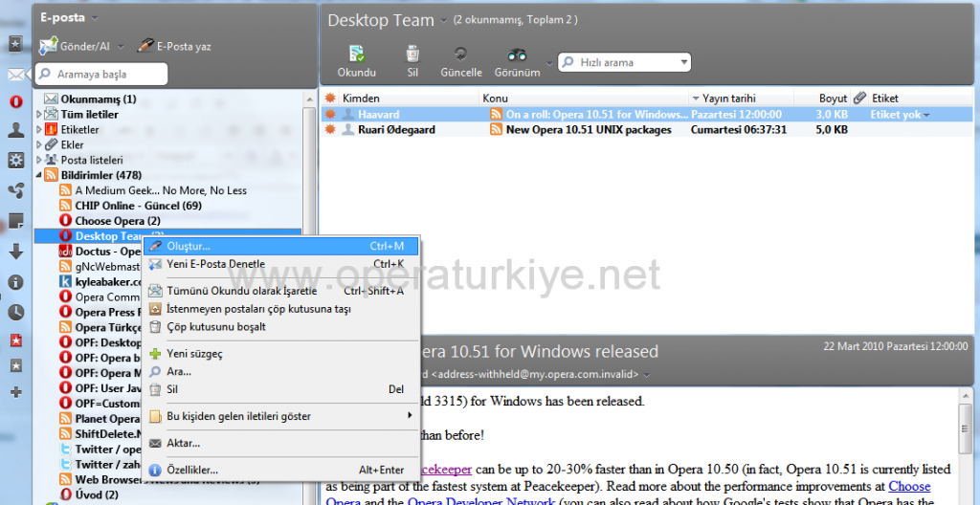Expand the Posta listeleri tree node

coord(38,160)
